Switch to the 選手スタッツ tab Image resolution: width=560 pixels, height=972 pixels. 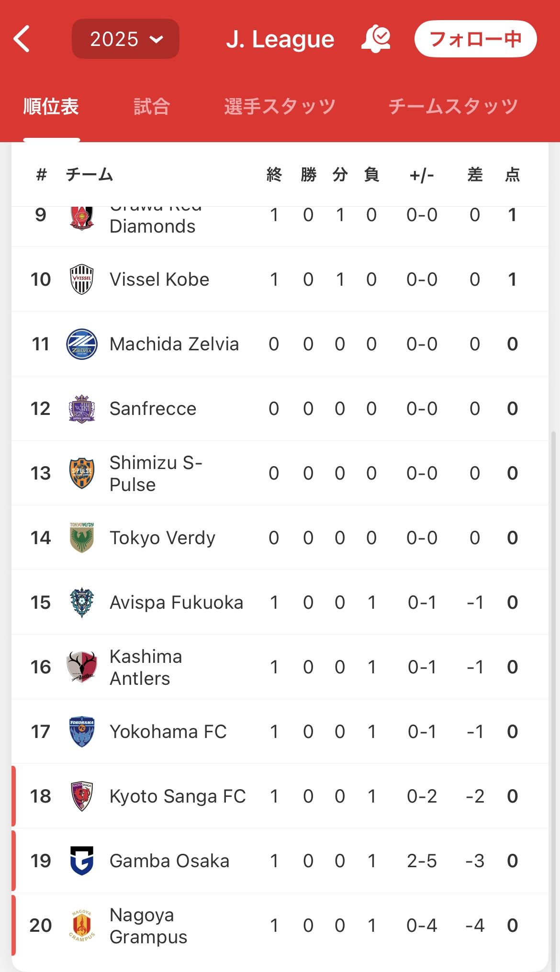coord(280,106)
